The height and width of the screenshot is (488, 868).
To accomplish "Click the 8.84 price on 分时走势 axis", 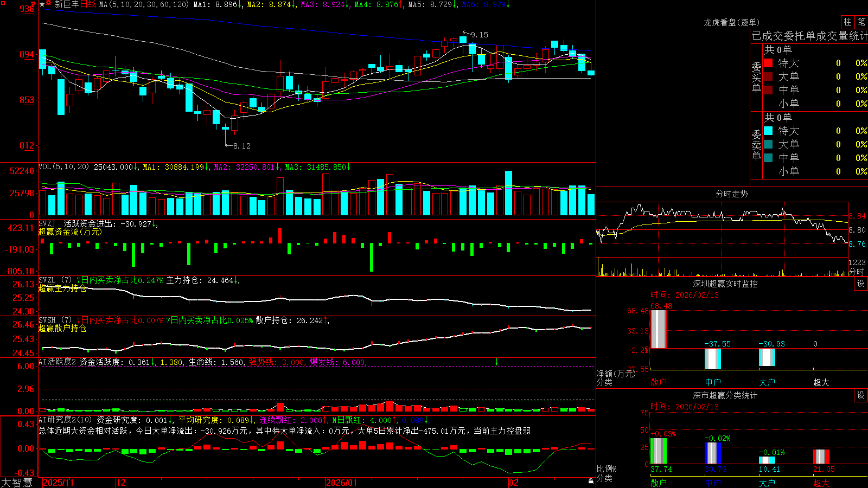I will point(857,216).
